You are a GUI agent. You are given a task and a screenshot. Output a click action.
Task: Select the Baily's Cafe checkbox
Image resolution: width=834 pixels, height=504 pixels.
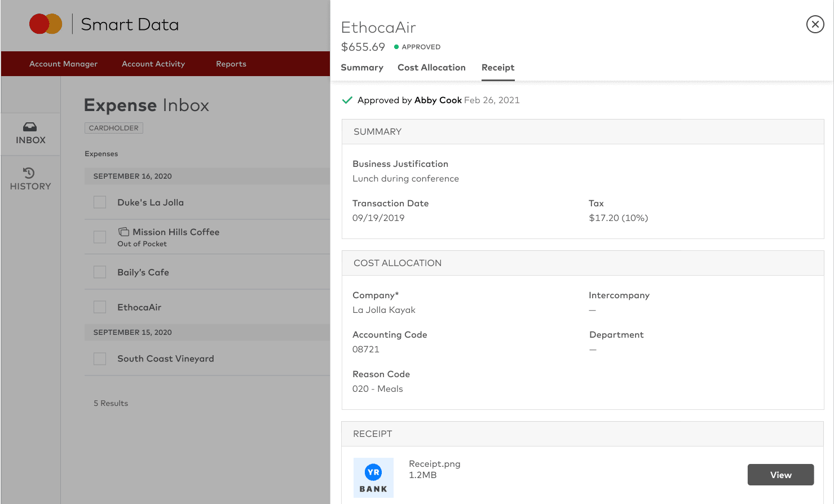(100, 272)
